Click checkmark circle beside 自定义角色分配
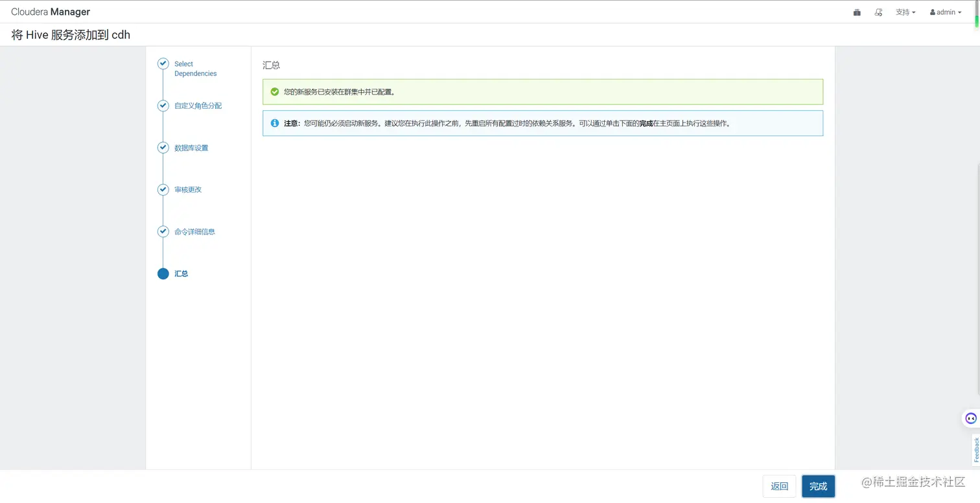 [163, 106]
